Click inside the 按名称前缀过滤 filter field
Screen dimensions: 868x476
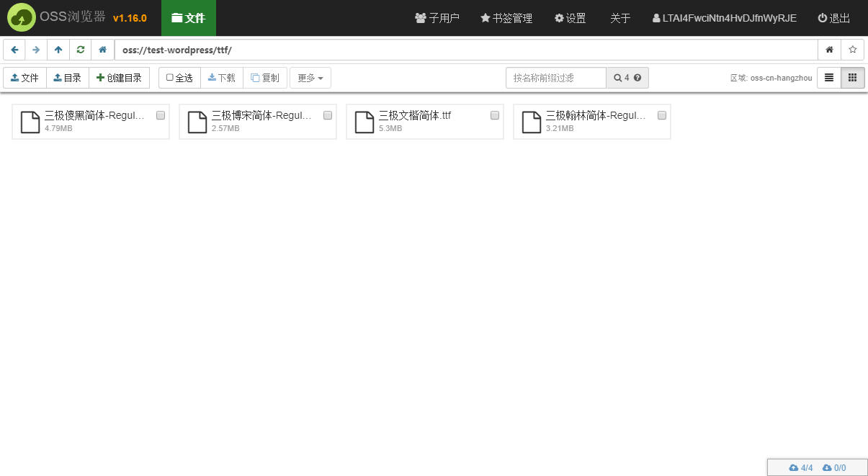point(555,77)
